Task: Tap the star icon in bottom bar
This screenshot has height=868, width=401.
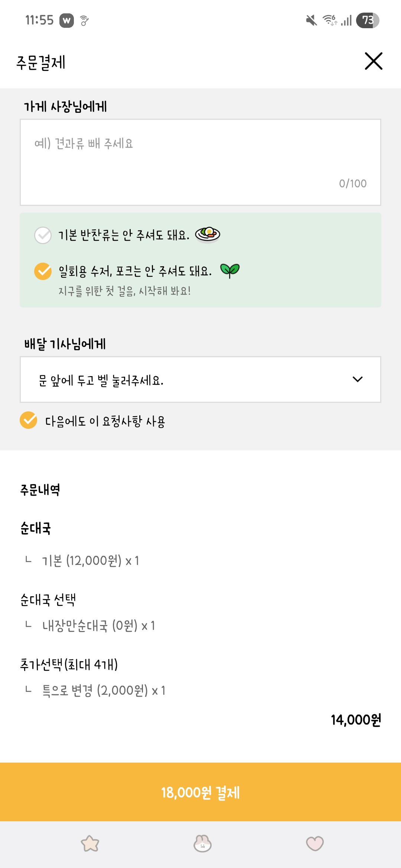Action: click(x=90, y=844)
